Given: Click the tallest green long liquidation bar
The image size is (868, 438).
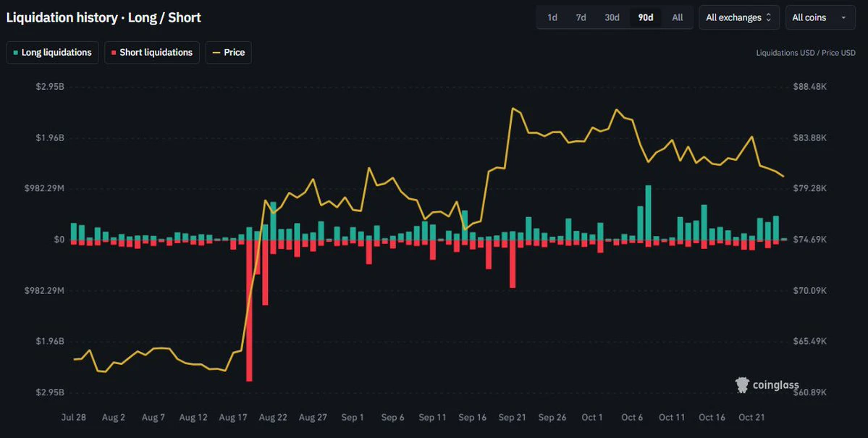Looking at the screenshot, I should 648,213.
